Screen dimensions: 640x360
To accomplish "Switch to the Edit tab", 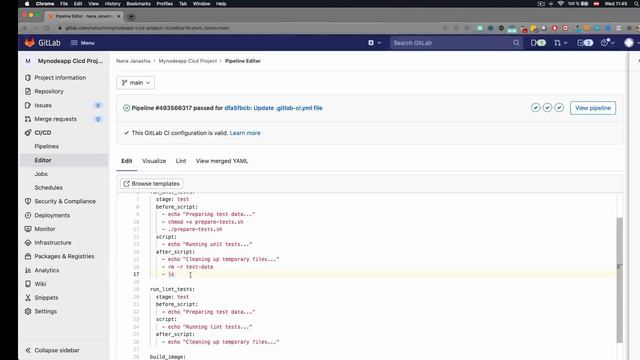I will click(x=127, y=161).
